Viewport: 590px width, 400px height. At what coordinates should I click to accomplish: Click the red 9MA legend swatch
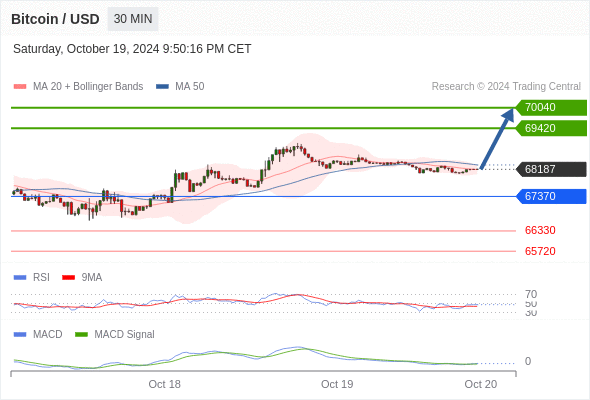[x=68, y=278]
